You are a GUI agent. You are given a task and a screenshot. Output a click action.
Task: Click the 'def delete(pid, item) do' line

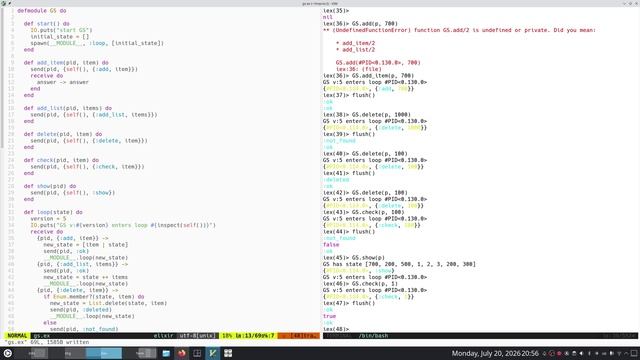[x=63, y=134]
